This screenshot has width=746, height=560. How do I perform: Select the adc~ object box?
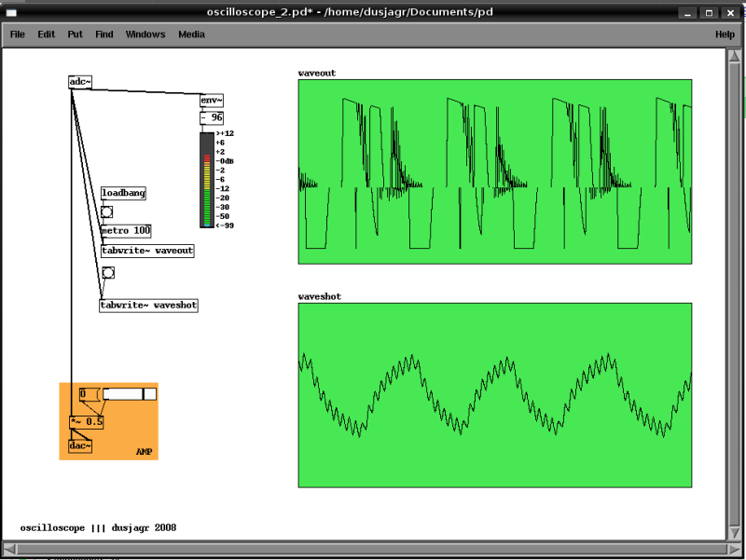(80, 82)
